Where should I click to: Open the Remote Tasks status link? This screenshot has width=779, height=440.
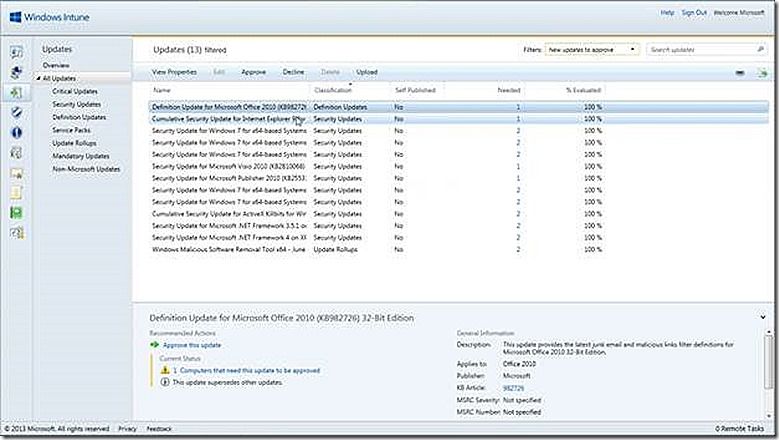(739, 429)
